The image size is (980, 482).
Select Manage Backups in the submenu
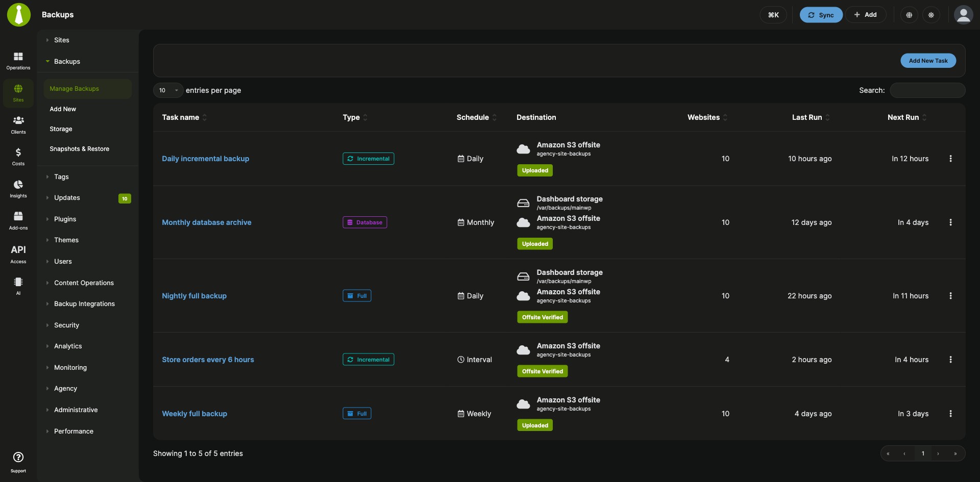point(87,89)
